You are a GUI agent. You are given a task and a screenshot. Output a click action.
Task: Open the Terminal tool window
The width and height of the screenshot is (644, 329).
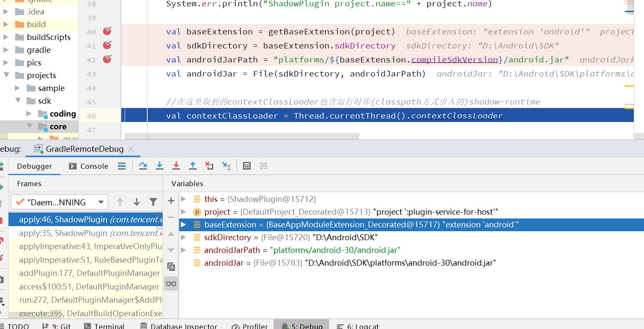coord(108,326)
